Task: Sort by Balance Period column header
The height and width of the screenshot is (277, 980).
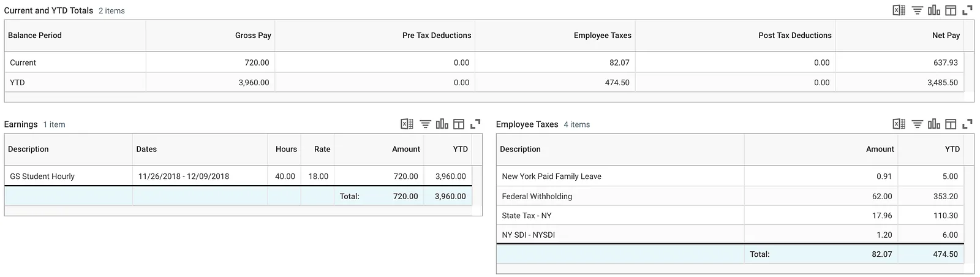Action: pyautogui.click(x=75, y=36)
